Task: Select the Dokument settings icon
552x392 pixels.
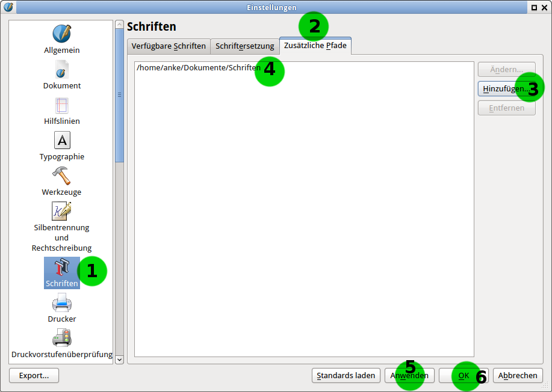Action: pos(61,70)
